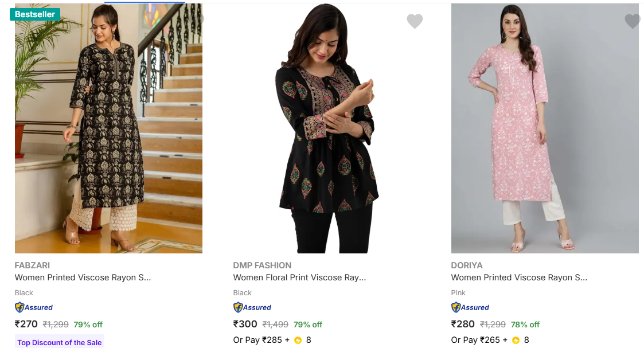Toggle wishlist heart on Doriya pink kurta
This screenshot has width=644, height=348.
(632, 21)
